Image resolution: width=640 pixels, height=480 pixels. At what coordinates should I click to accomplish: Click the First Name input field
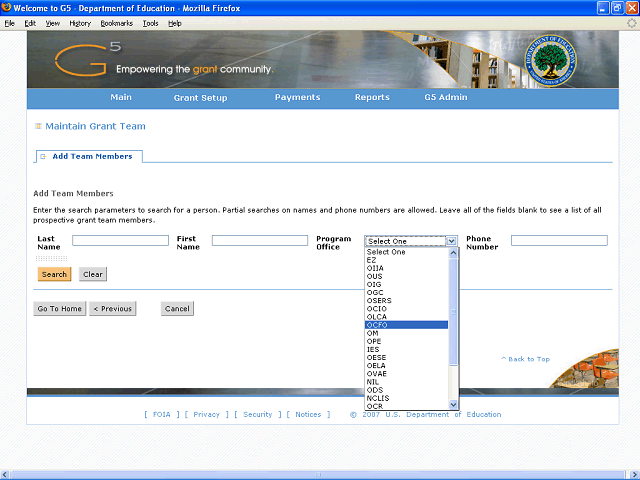point(260,240)
